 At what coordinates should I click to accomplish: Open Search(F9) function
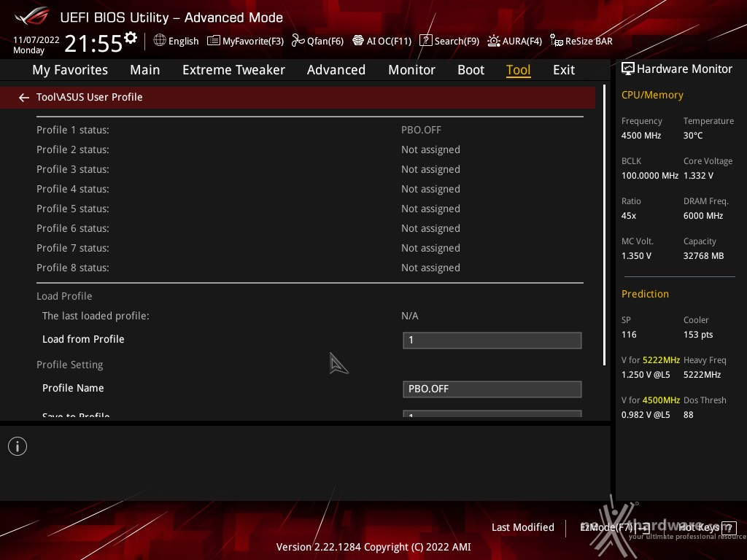[457, 42]
